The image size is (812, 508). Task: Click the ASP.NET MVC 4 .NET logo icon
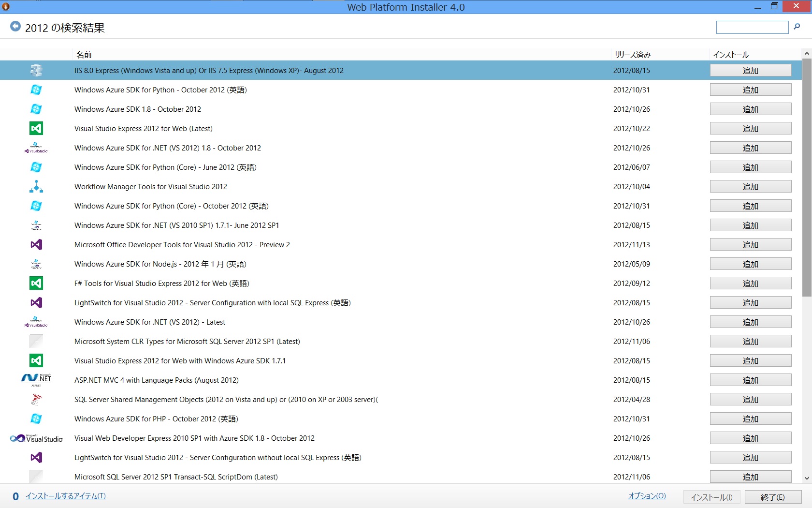[x=36, y=380]
